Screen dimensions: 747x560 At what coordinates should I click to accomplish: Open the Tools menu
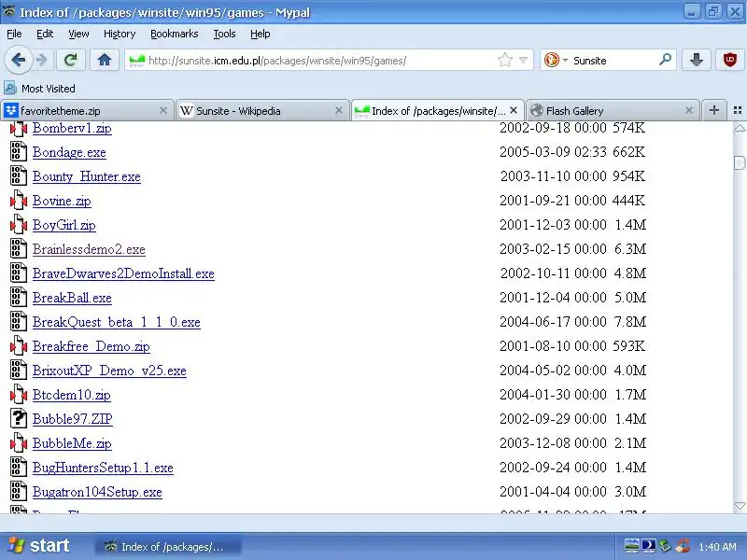pos(224,34)
